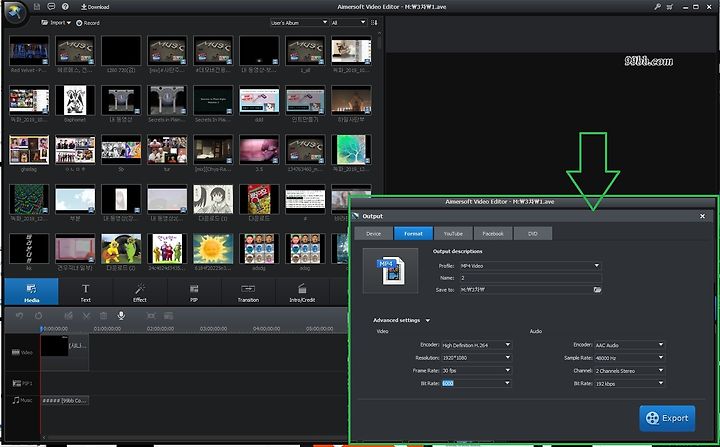Click the redo icon in timeline toolbar
This screenshot has height=447, width=720.
pyautogui.click(x=39, y=316)
